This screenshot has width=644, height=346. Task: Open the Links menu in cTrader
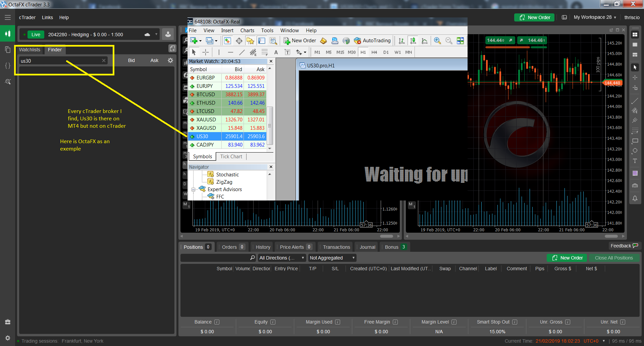coord(47,17)
